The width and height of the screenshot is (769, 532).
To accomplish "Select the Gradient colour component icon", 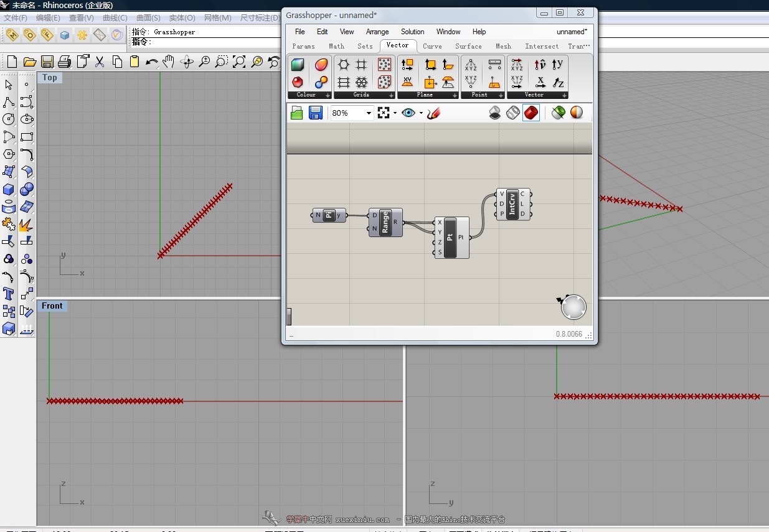I will point(321,65).
